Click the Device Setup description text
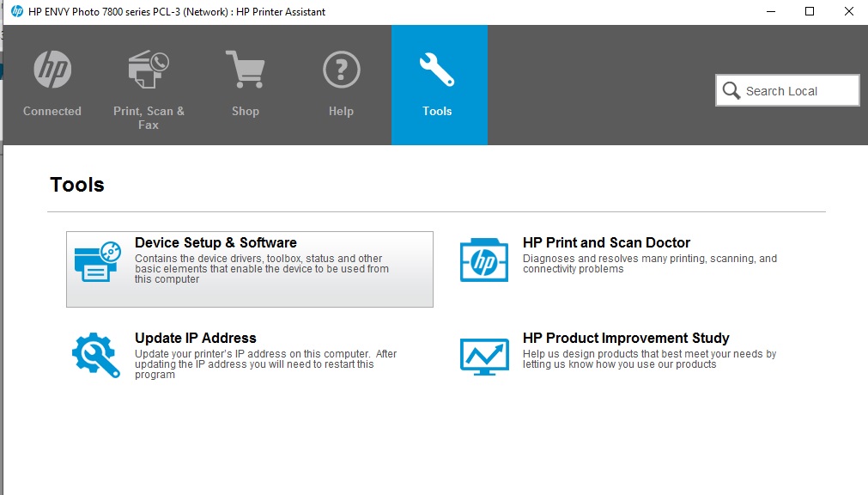Image resolution: width=868 pixels, height=495 pixels. tap(261, 269)
